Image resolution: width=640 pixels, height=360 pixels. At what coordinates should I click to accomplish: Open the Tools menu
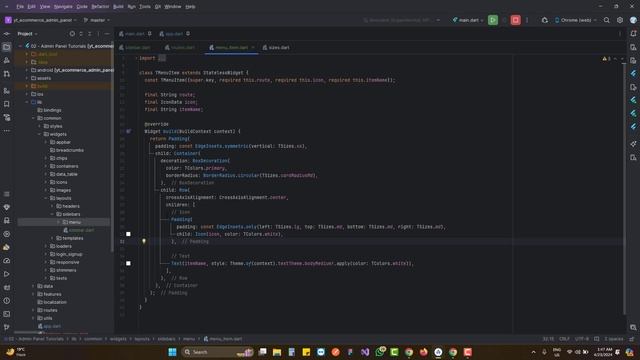[x=144, y=7]
